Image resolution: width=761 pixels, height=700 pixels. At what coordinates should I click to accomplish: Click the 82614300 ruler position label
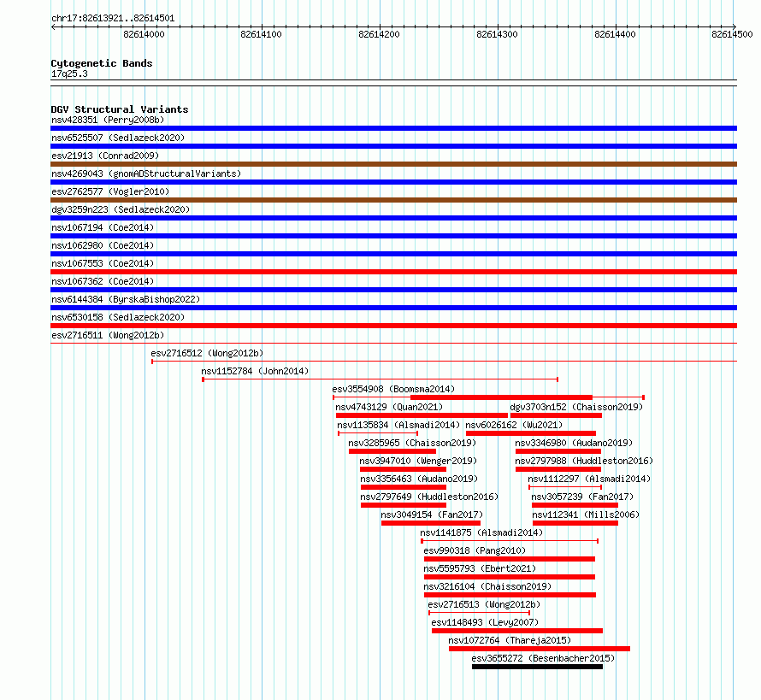[x=497, y=34]
